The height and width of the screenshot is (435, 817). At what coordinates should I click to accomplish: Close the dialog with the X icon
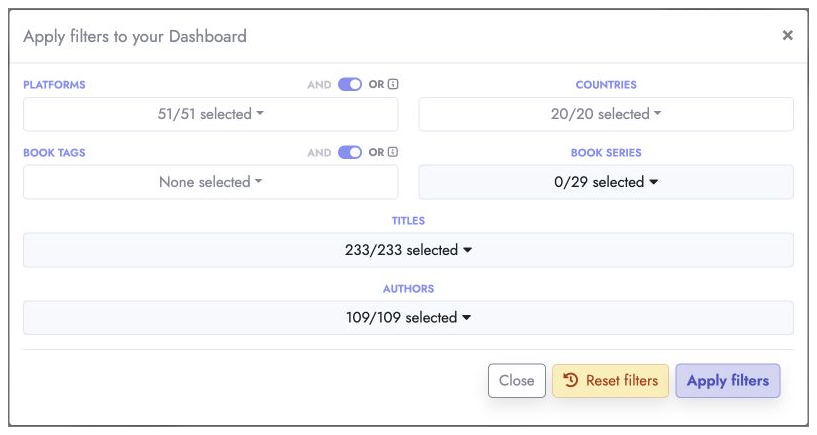[x=787, y=35]
